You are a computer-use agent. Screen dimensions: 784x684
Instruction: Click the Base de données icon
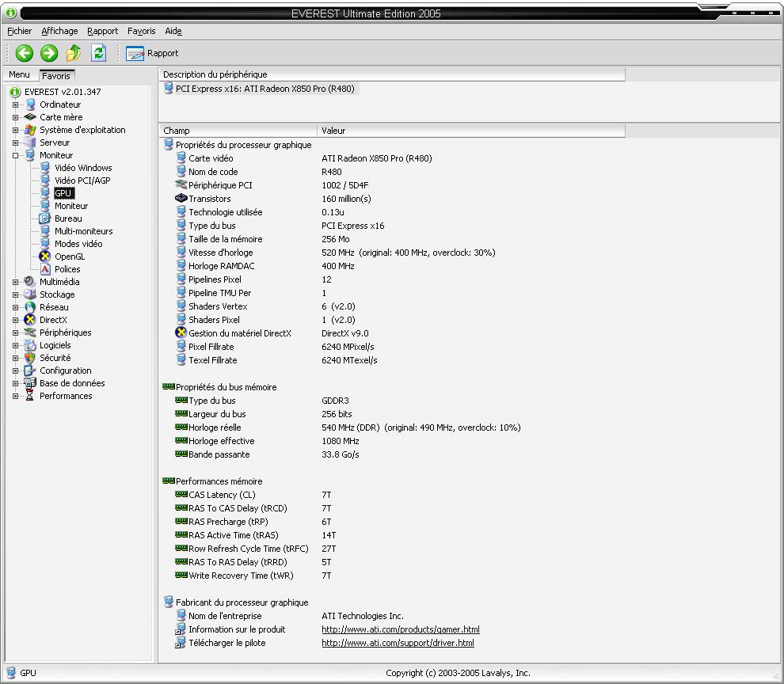coord(30,383)
